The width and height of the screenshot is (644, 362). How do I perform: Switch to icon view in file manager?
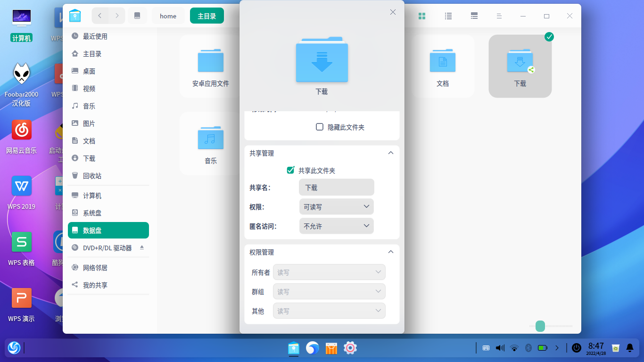point(422,16)
